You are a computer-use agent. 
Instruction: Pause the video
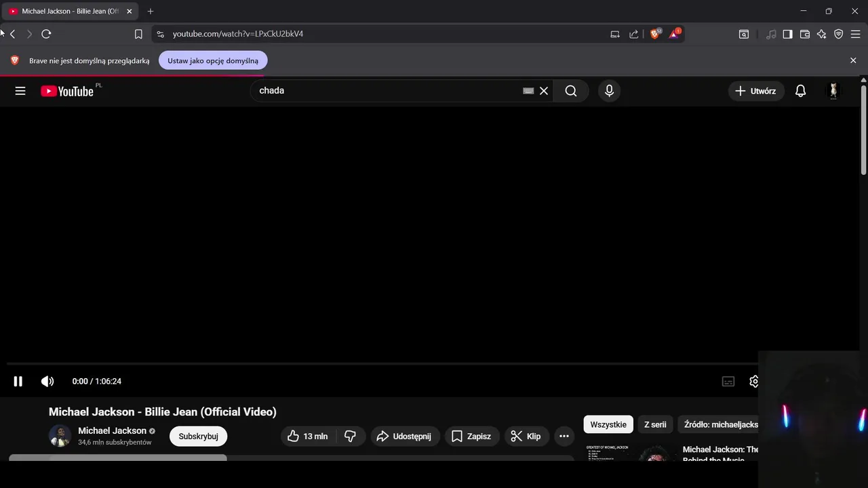pyautogui.click(x=18, y=382)
